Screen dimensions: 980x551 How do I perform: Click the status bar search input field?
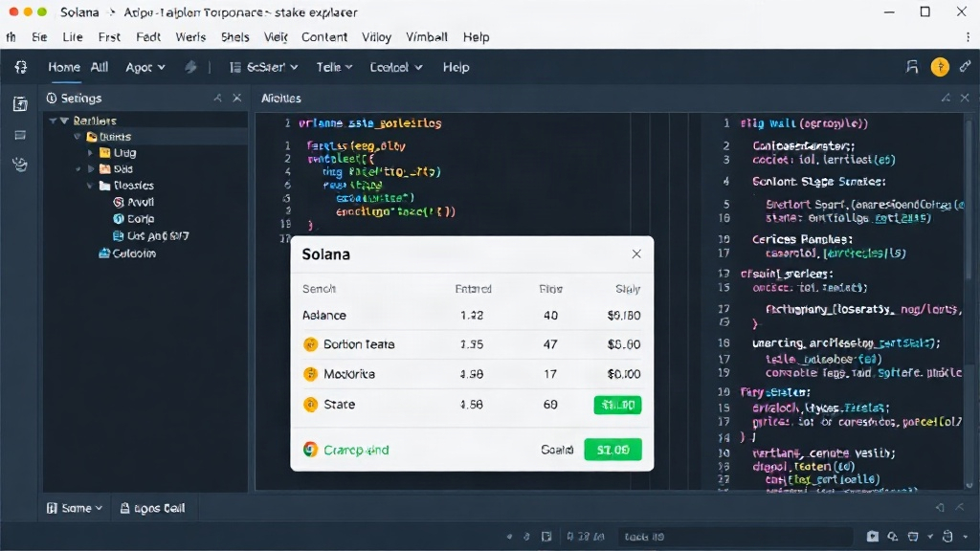[736, 537]
